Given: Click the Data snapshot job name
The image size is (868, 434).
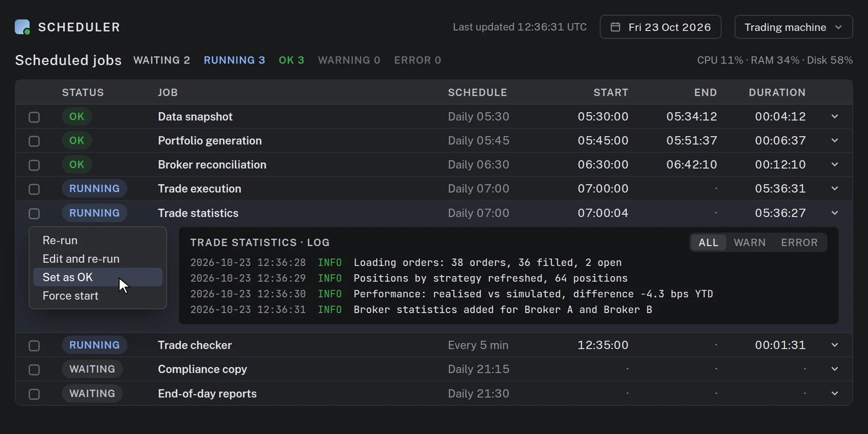Looking at the screenshot, I should 195,116.
